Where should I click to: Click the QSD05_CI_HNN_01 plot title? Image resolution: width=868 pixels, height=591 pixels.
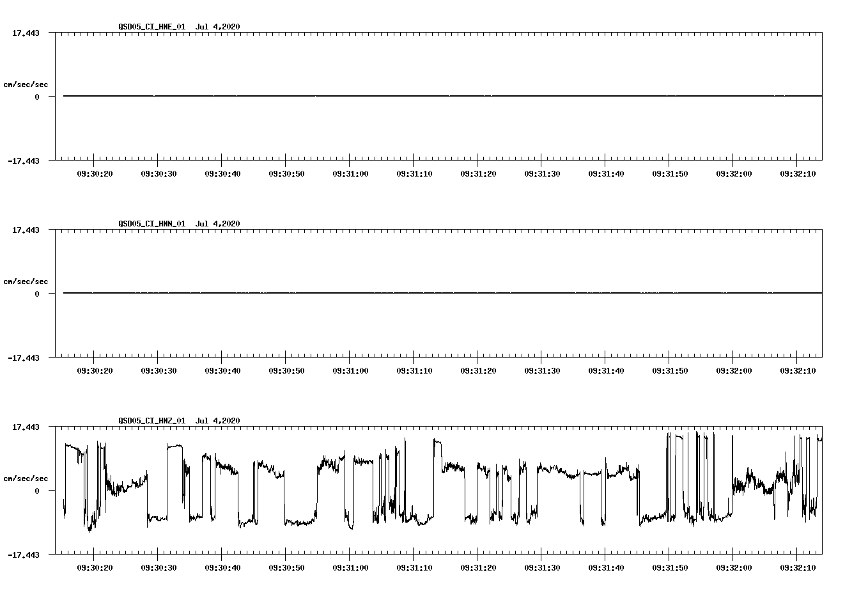tap(180, 223)
